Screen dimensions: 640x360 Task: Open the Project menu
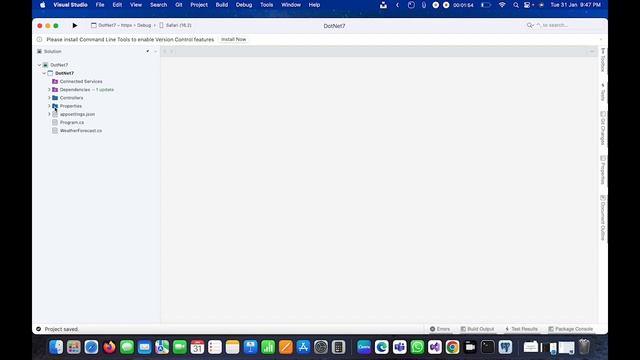[199, 5]
